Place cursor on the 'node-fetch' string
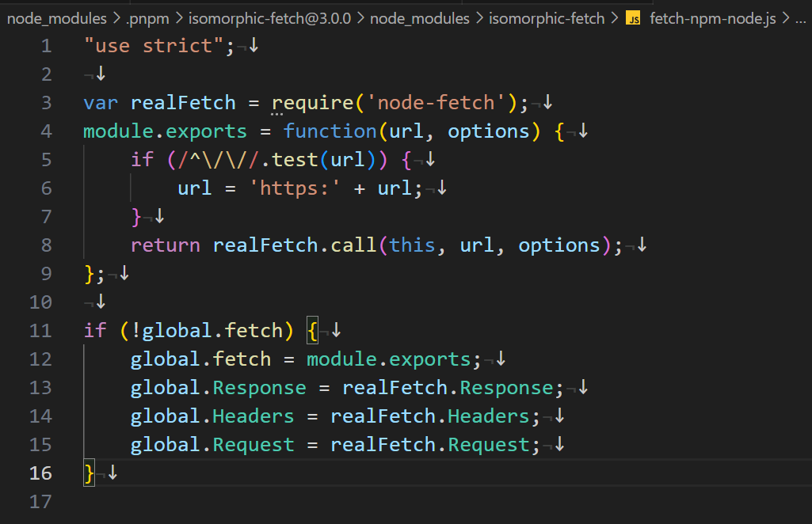Image resolution: width=812 pixels, height=524 pixels. coord(432,102)
